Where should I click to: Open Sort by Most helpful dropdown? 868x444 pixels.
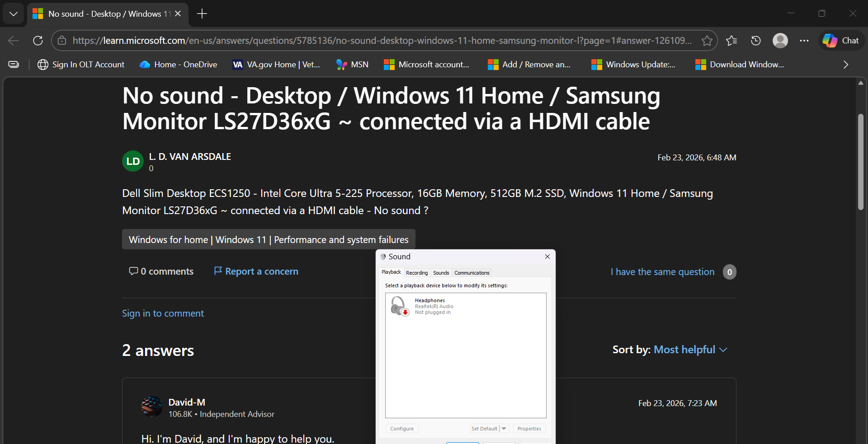pyautogui.click(x=690, y=350)
